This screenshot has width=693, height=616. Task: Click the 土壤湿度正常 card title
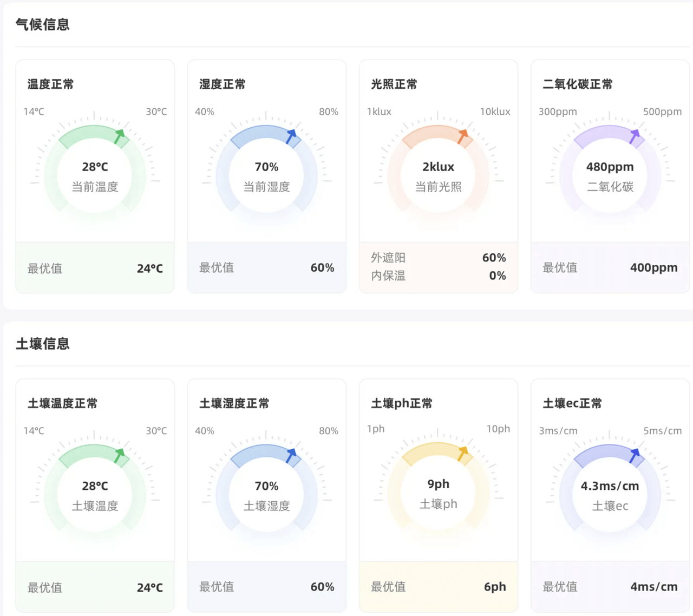point(234,403)
